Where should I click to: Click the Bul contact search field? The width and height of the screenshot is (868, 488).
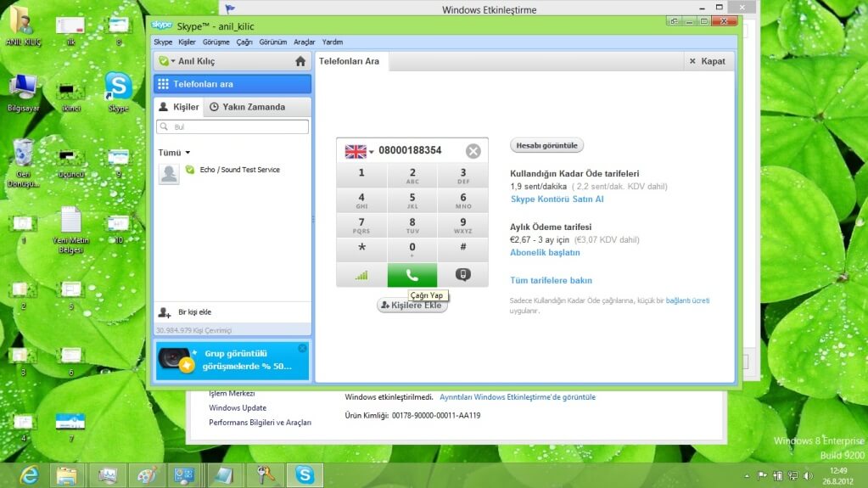[x=232, y=126]
